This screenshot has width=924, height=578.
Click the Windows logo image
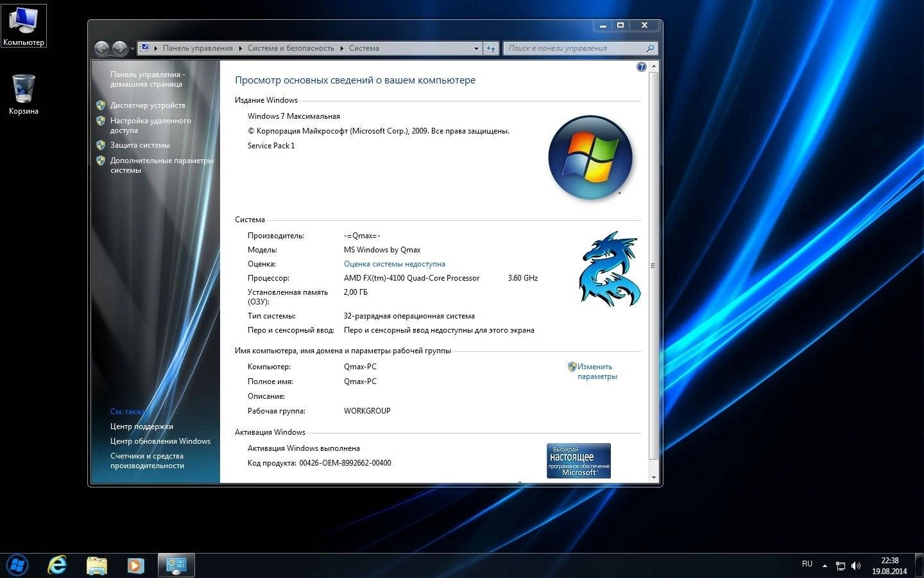tap(590, 157)
